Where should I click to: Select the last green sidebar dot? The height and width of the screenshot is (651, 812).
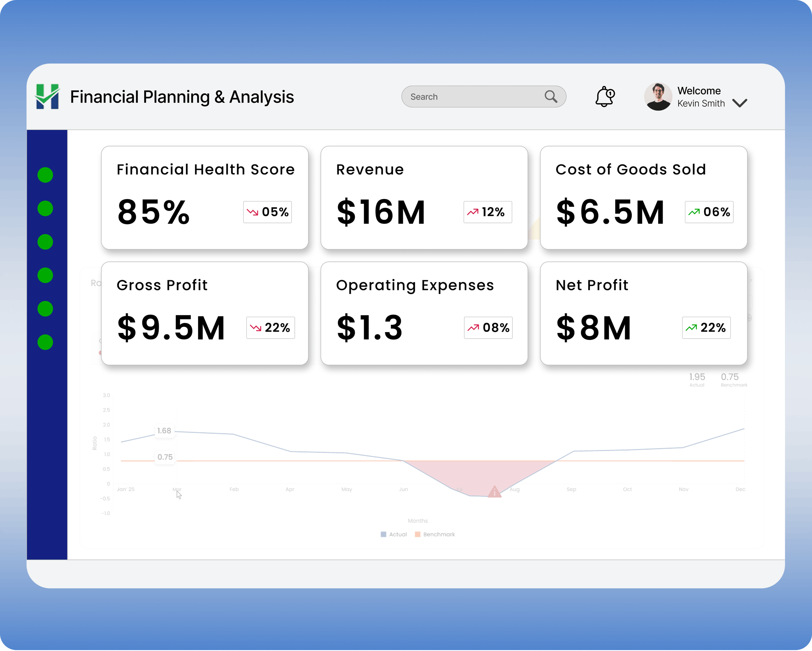point(45,342)
